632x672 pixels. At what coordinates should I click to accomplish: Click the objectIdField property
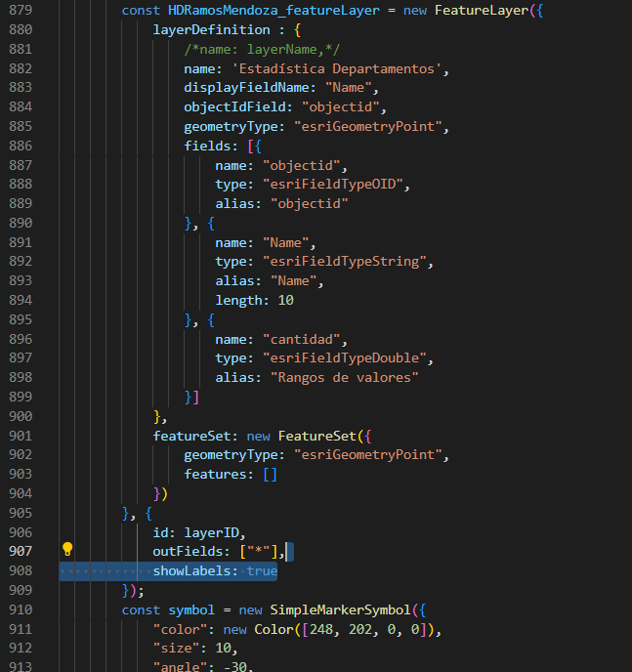[x=234, y=106]
